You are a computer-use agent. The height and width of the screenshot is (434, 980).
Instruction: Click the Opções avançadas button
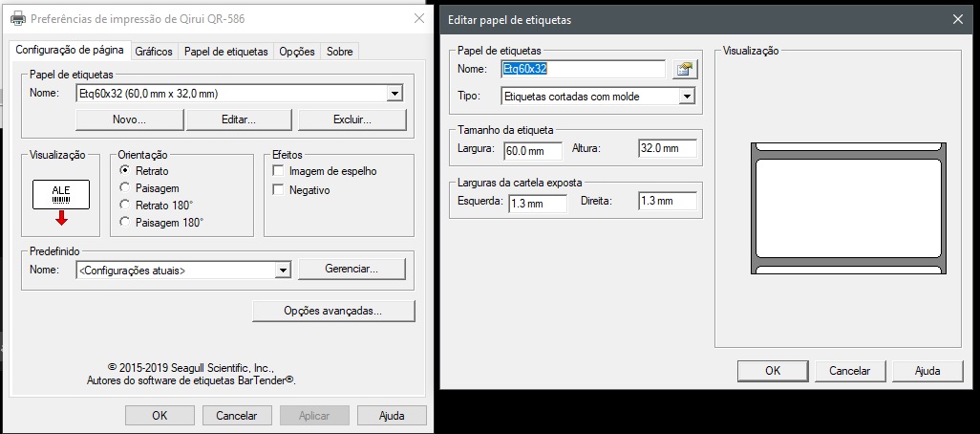[333, 311]
